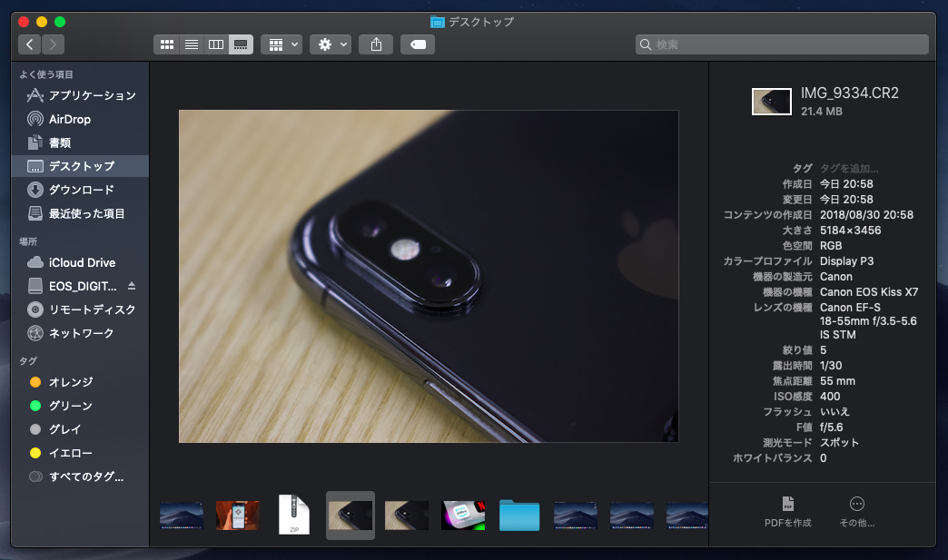The height and width of the screenshot is (560, 948).
Task: Focus the 検索 search field
Action: coord(782,44)
